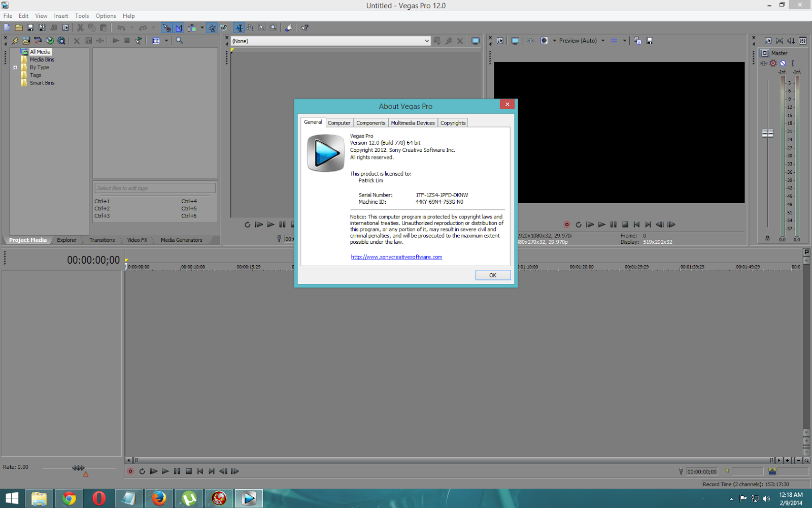Click the Master volume fader handle
The height and width of the screenshot is (508, 812).
[768, 133]
